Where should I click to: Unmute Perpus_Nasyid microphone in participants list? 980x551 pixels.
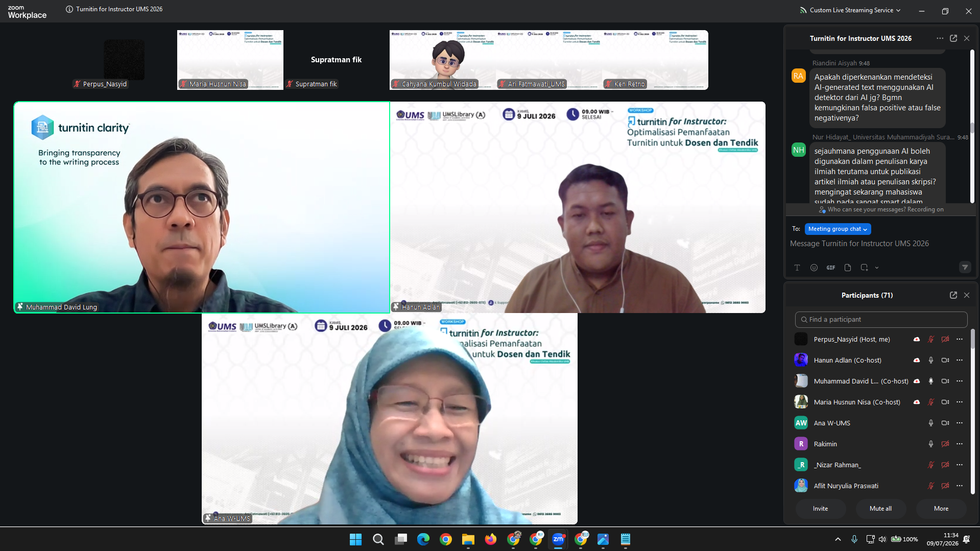(931, 340)
